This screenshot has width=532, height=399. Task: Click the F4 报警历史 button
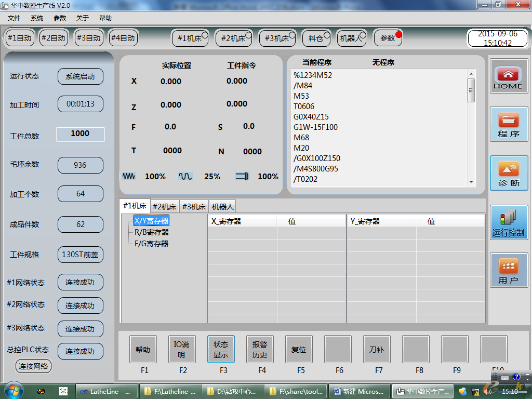(260, 350)
